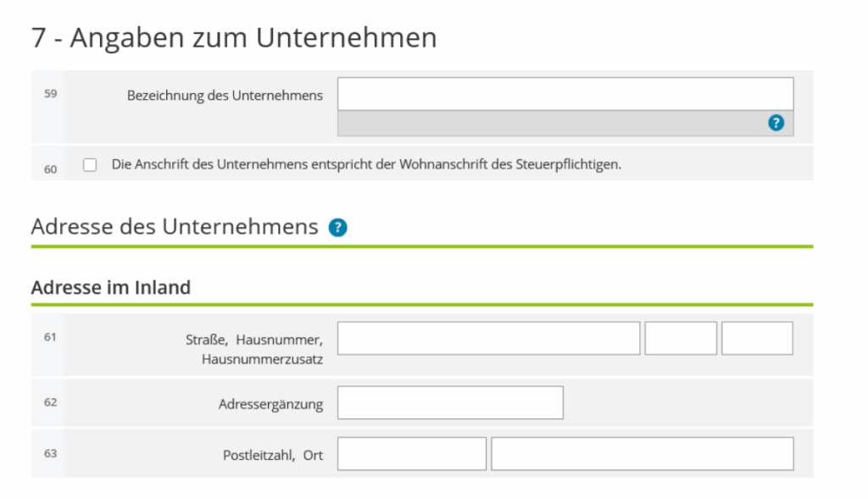The height and width of the screenshot is (499, 868).
Task: Click help icon beside Adresse des Unternehmens
Action: (337, 227)
